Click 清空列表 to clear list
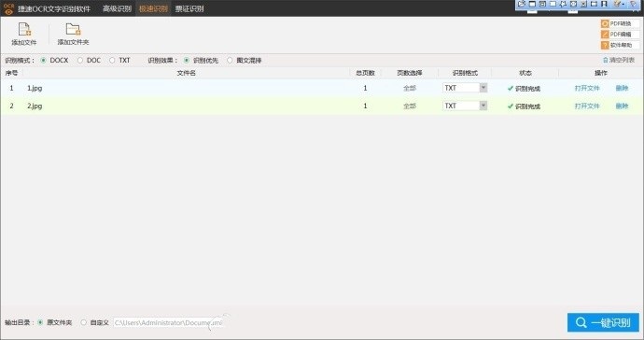This screenshot has width=644, height=340. tap(619, 60)
